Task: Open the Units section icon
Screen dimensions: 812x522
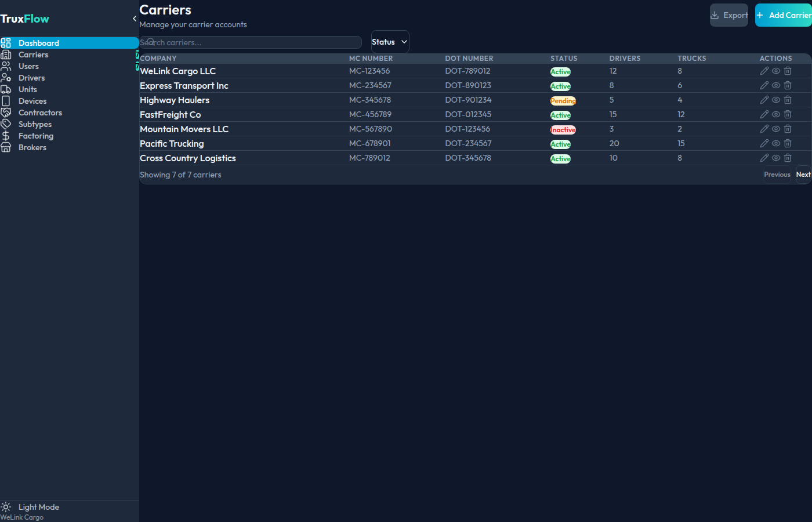Action: (x=6, y=89)
